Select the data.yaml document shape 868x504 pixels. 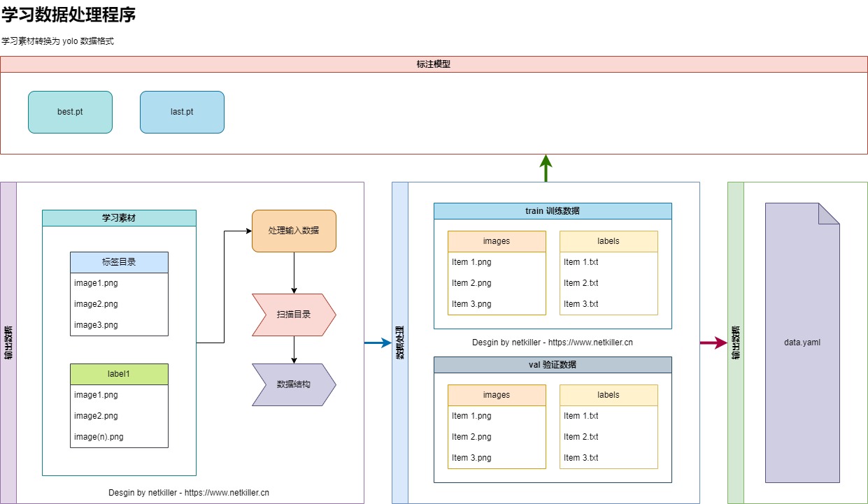[x=802, y=343]
